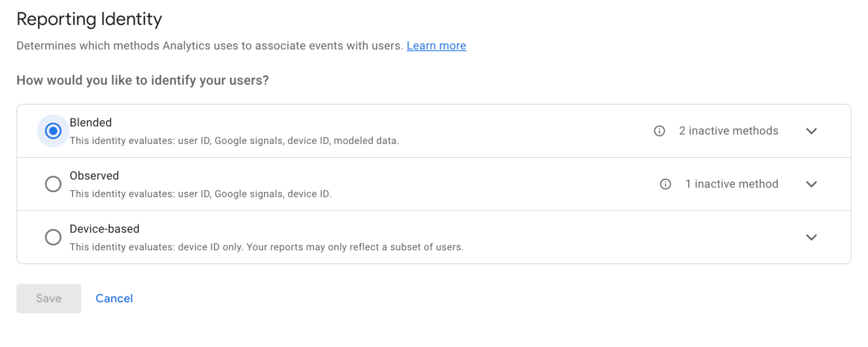Click the Device-based option label text
Screen dimensions: 868x347
click(105, 229)
